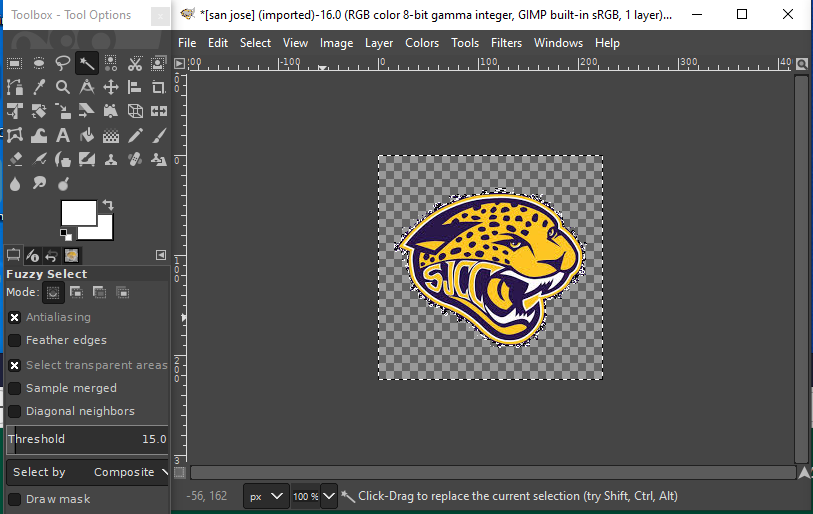
Task: Choose the Perspective Clone tool
Action: tap(158, 159)
